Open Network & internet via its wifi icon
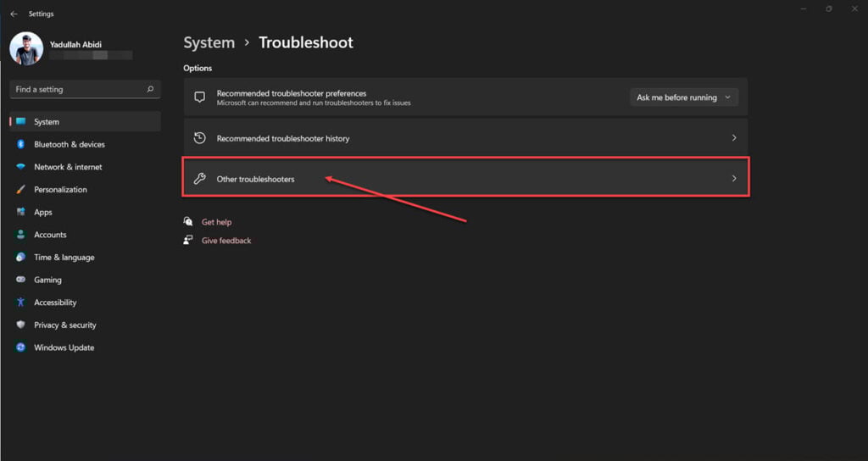 pos(20,167)
